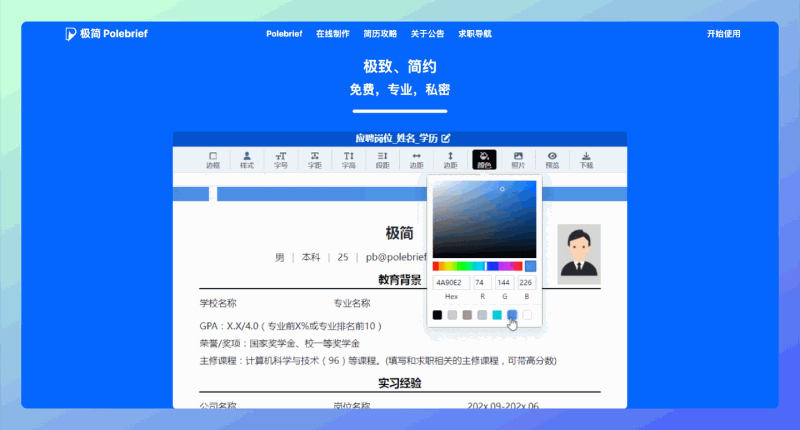The height and width of the screenshot is (430, 800).
Task: Select the white color swatch
Action: click(x=527, y=315)
